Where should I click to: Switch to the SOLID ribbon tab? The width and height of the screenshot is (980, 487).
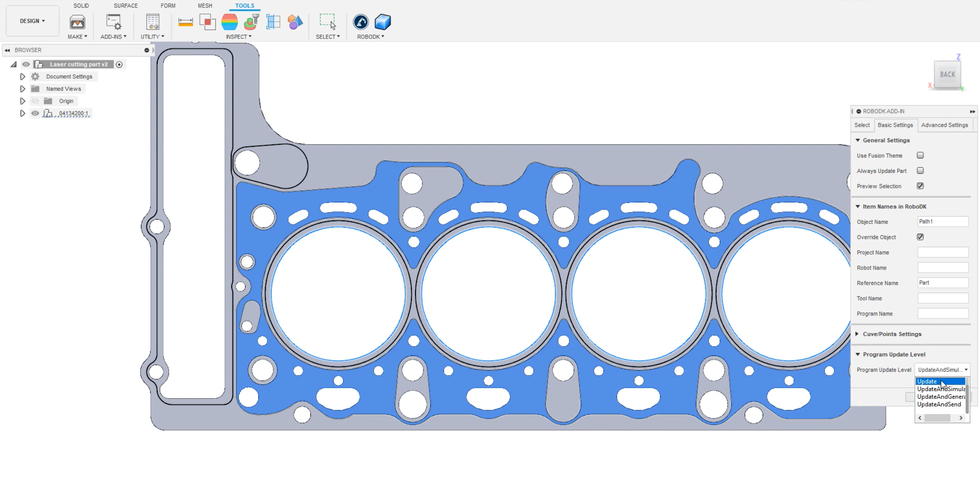[81, 6]
